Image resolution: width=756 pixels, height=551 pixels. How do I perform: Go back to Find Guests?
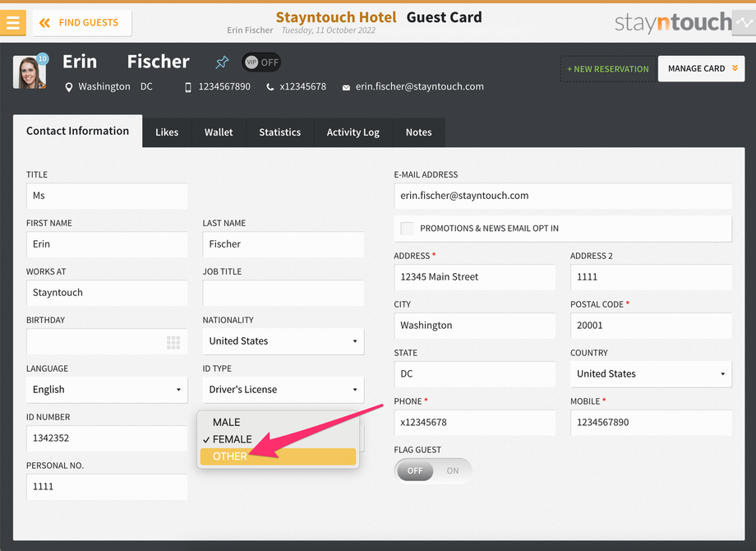pyautogui.click(x=82, y=23)
